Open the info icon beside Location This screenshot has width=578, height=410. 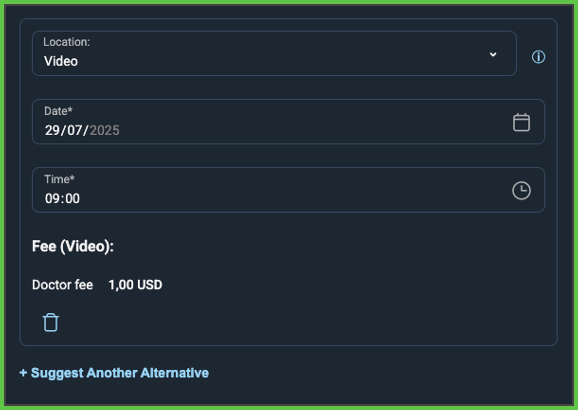(x=538, y=57)
